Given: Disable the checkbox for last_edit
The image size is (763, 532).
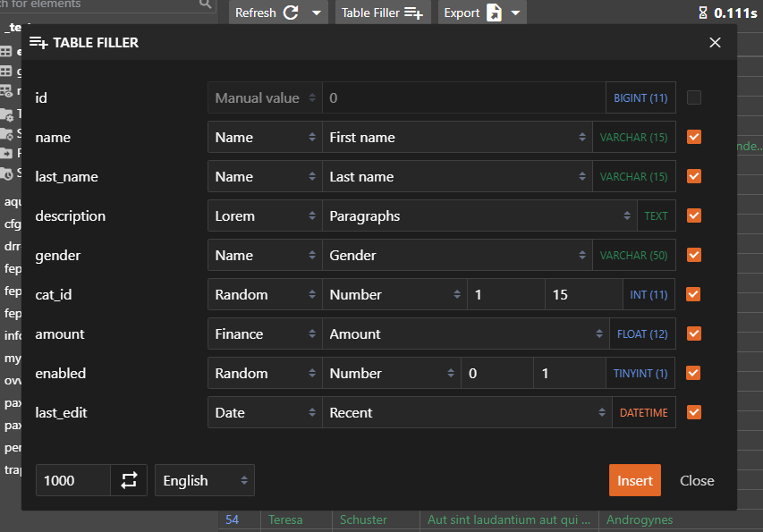Looking at the screenshot, I should [x=693, y=412].
